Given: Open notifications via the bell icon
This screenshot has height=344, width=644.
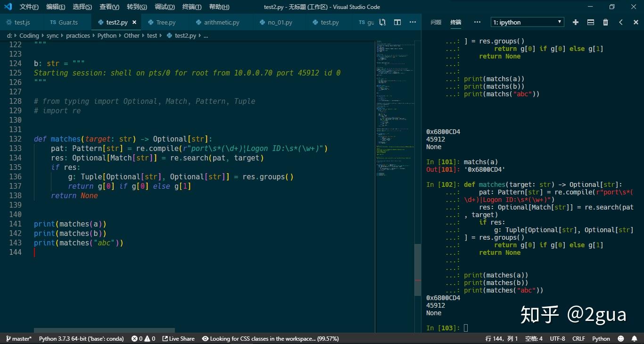Looking at the screenshot, I should [634, 338].
